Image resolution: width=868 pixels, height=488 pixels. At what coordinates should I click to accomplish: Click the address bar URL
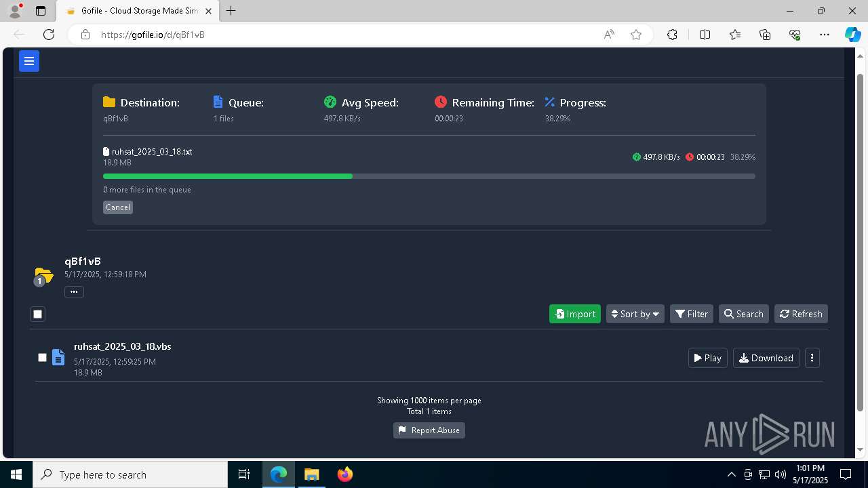[x=153, y=35]
